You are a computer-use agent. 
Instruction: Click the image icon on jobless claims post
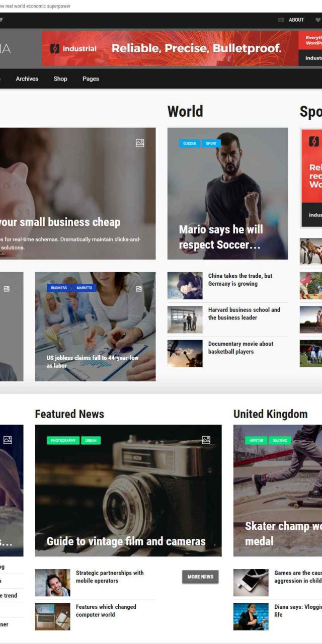(x=139, y=289)
